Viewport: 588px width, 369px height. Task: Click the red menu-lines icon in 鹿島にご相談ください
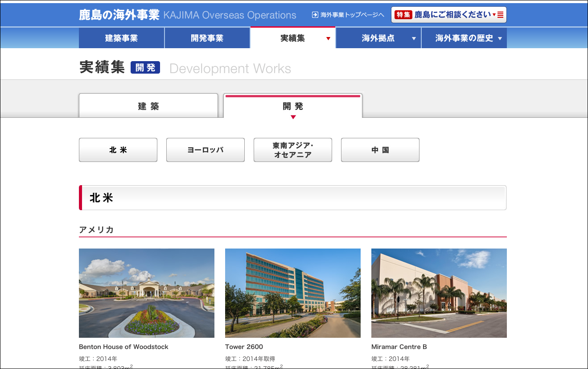click(500, 15)
